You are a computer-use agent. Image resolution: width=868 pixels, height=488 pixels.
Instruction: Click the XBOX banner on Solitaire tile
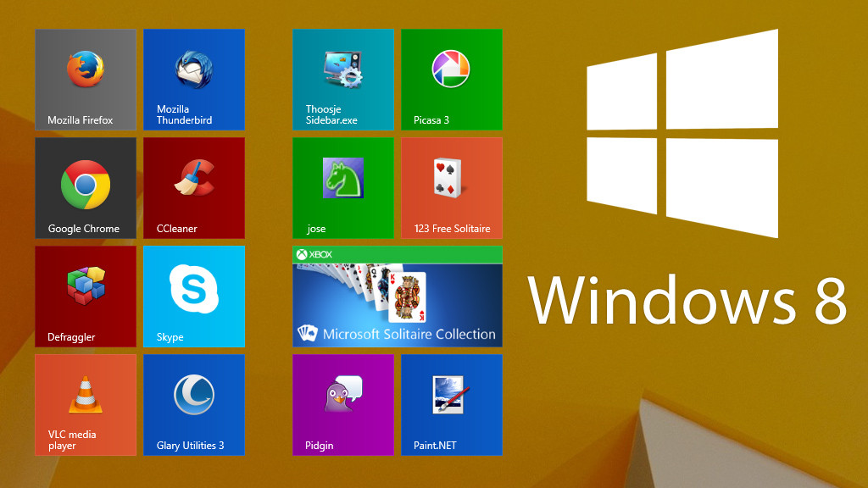pos(398,254)
